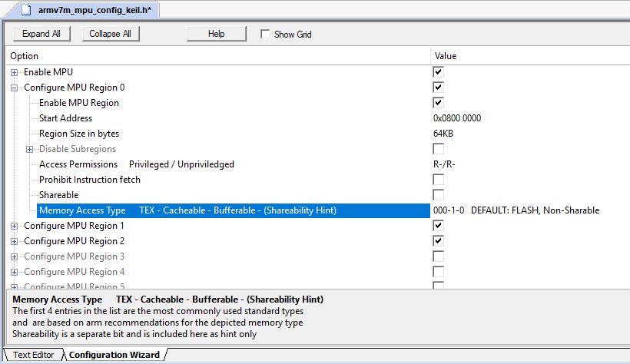This screenshot has width=630, height=364.
Task: Expand the Disable Subregions node
Action: [x=29, y=149]
